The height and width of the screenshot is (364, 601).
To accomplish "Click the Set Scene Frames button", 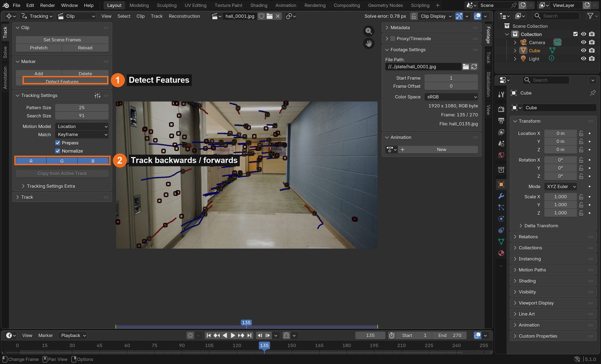I will coord(62,40).
